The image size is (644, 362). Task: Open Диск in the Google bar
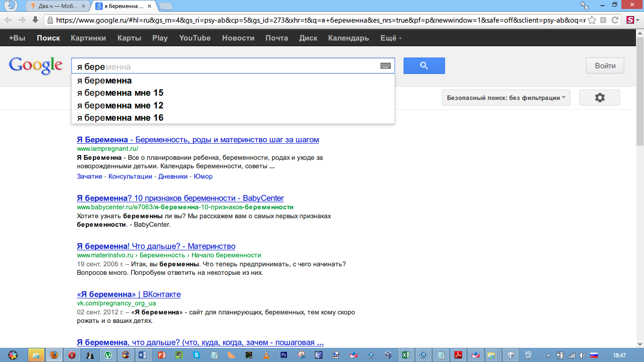pos(308,38)
